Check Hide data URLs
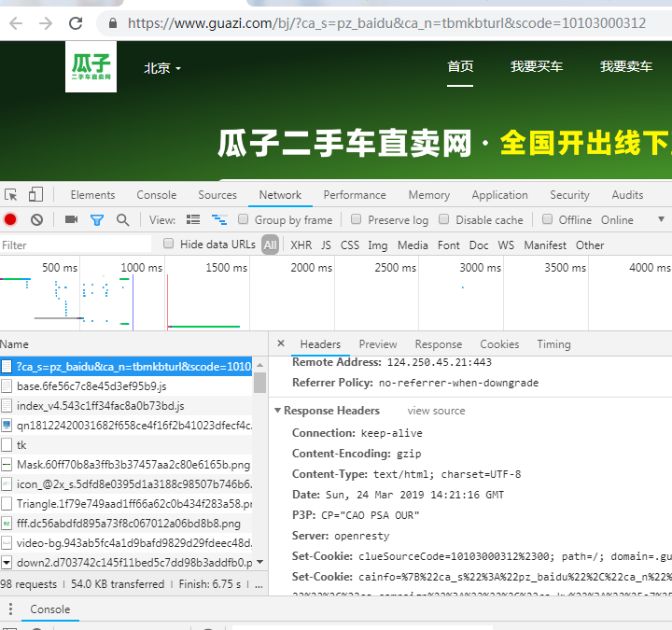672x630 pixels. point(168,244)
